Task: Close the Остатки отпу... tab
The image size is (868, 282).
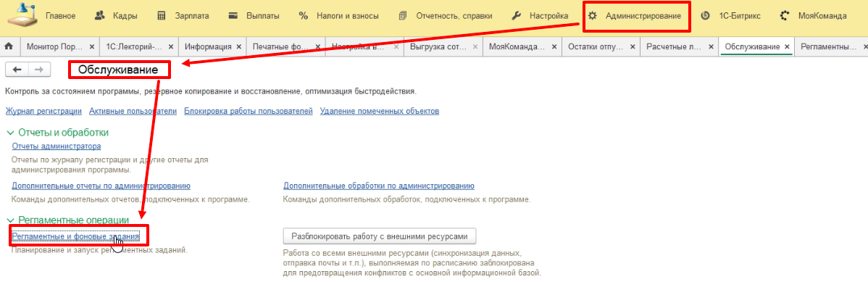Action: click(633, 47)
